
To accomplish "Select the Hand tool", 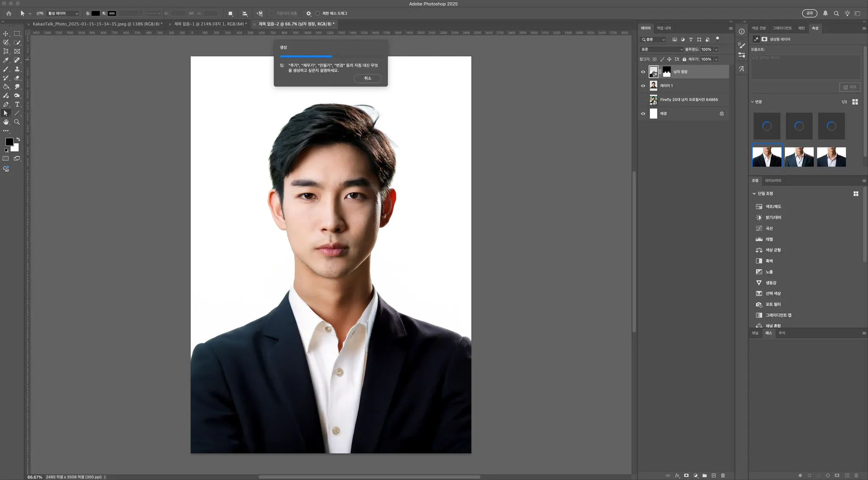I will [6, 122].
